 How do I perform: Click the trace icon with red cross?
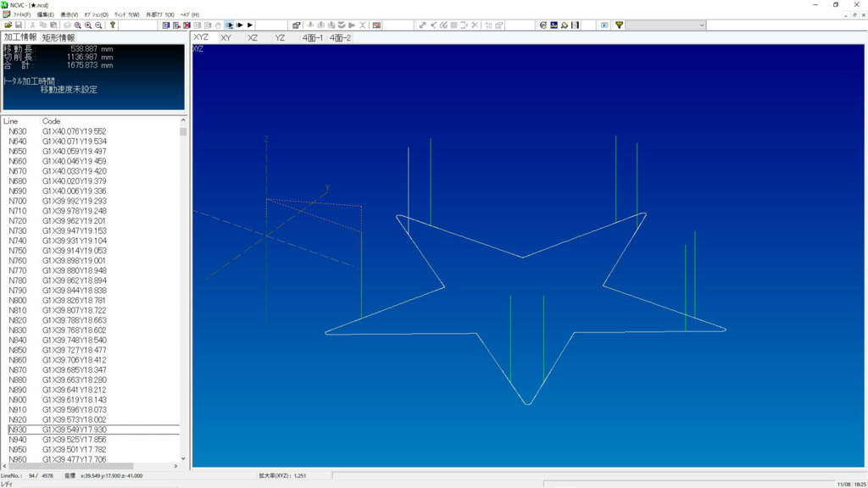(x=186, y=25)
